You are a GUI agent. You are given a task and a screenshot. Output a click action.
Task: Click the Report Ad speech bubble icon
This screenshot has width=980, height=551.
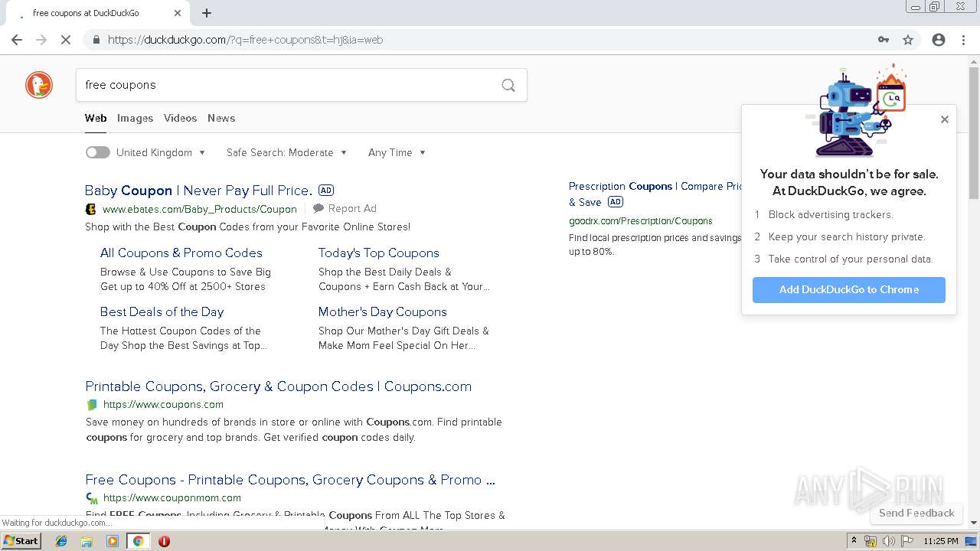(318, 208)
